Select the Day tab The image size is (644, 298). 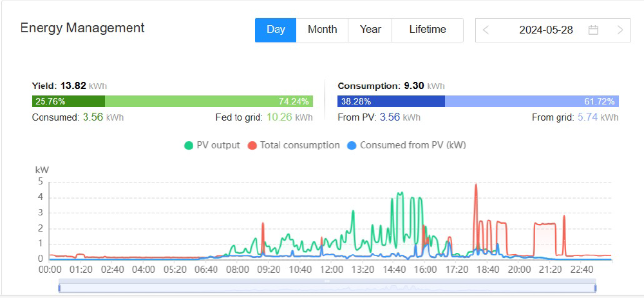click(x=276, y=30)
